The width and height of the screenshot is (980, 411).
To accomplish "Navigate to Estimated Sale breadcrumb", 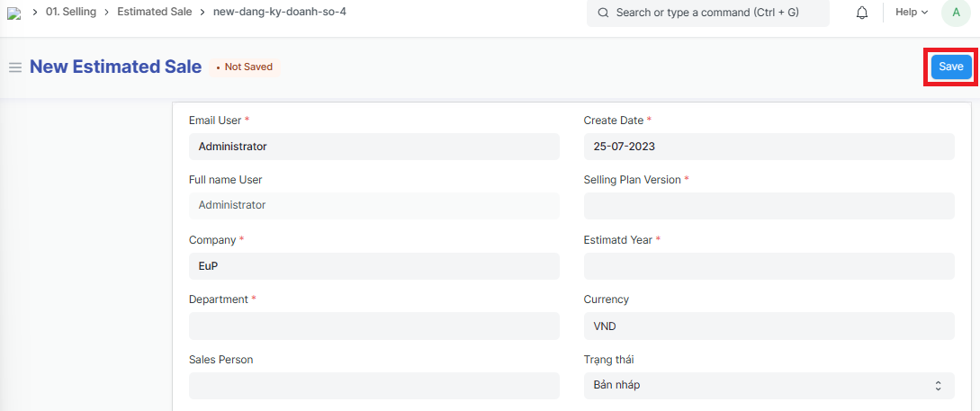I will pyautogui.click(x=154, y=13).
